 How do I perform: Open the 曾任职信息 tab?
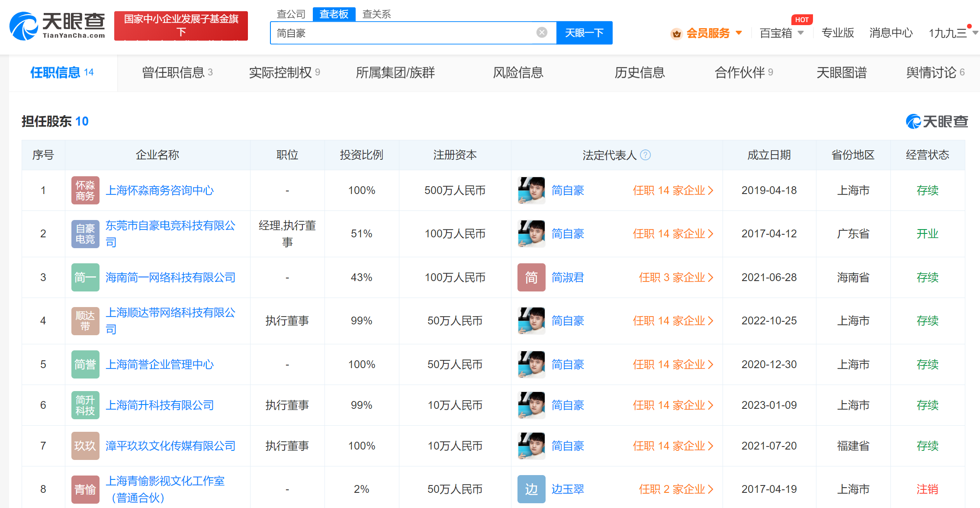point(177,72)
